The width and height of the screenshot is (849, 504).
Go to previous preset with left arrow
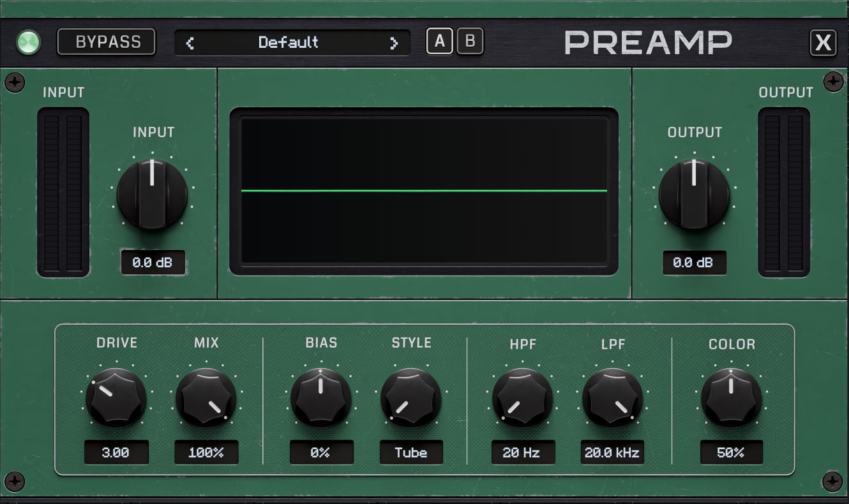(x=190, y=43)
